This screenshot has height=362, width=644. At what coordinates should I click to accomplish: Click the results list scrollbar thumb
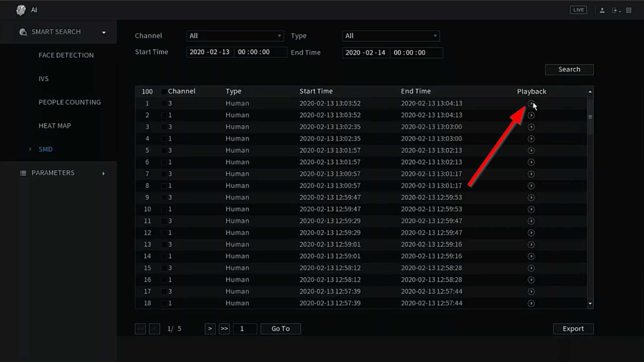pos(590,117)
